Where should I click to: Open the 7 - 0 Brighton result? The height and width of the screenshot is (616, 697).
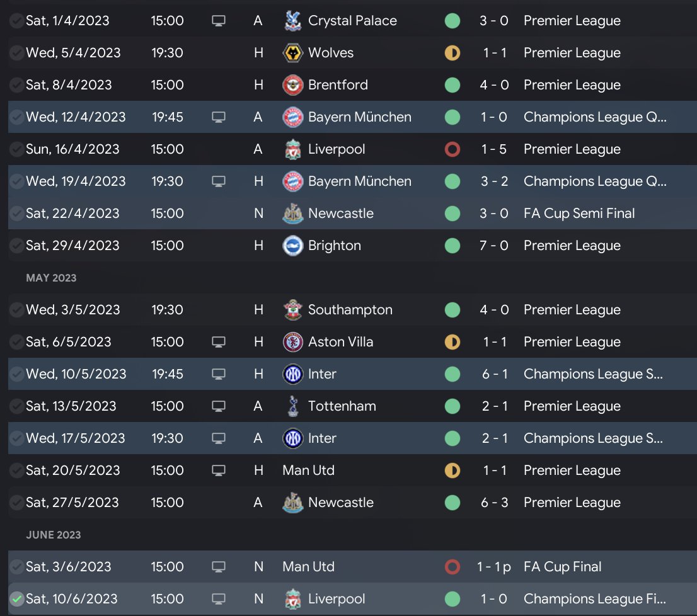click(494, 246)
